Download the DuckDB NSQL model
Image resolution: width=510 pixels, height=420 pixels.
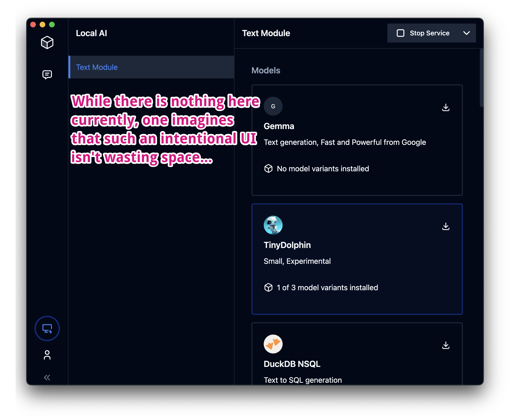tap(445, 345)
